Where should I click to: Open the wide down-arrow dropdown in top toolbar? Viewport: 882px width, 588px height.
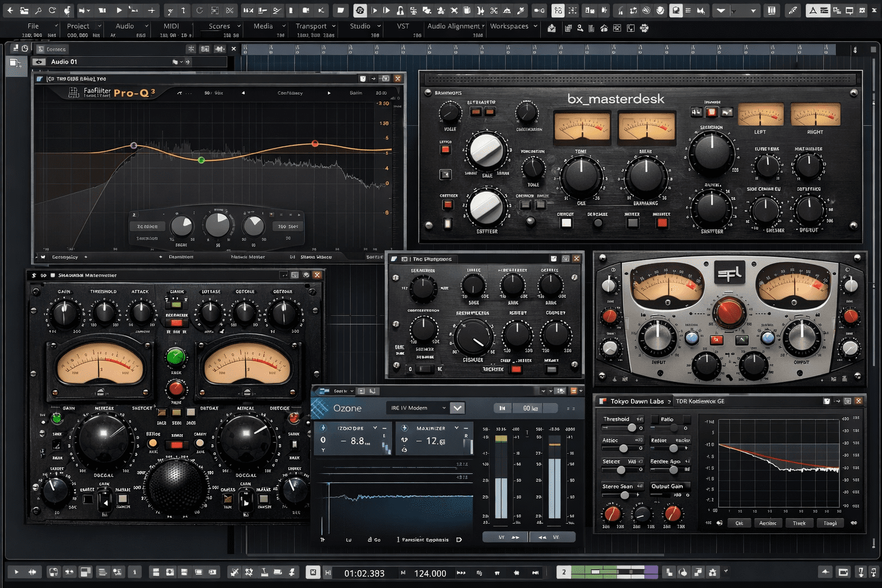point(721,10)
